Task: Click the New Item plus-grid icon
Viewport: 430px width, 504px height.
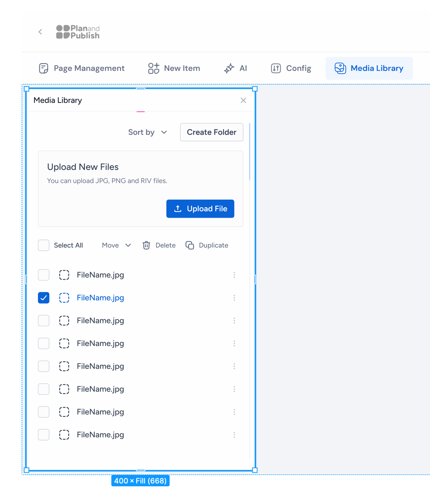Action: click(x=154, y=68)
